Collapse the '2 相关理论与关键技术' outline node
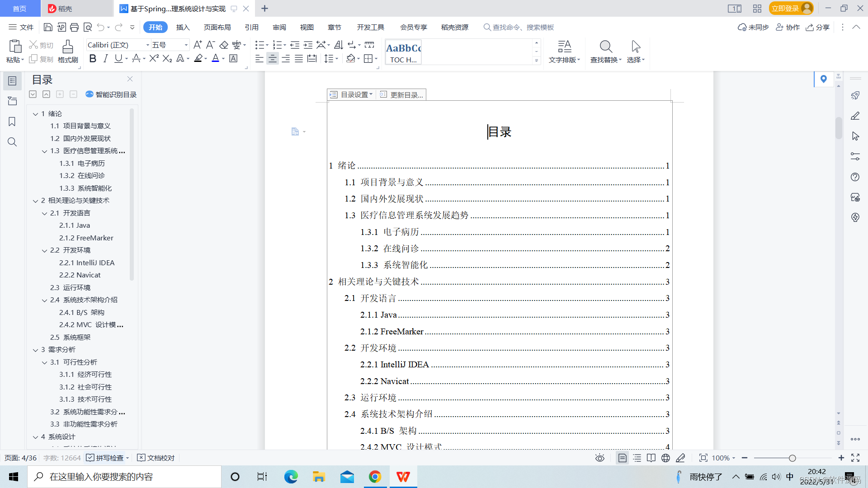Viewport: 868px width, 488px height. click(x=36, y=201)
